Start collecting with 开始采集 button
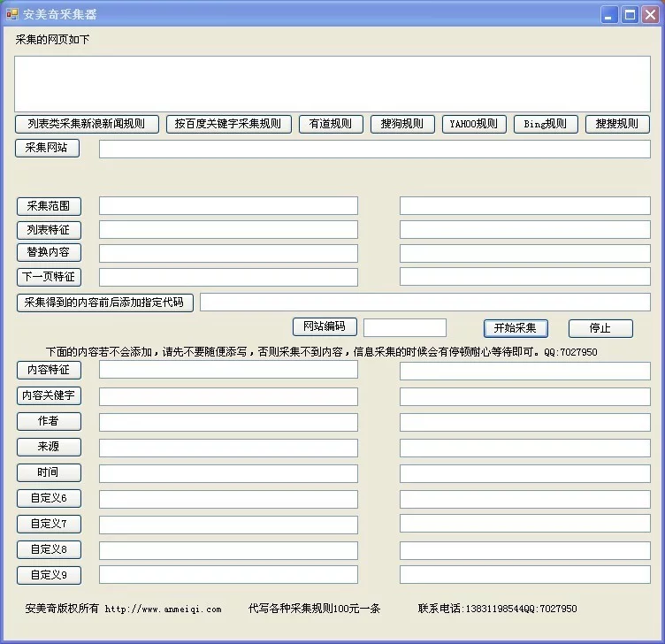Screen dimensions: 665x644 pos(516,328)
